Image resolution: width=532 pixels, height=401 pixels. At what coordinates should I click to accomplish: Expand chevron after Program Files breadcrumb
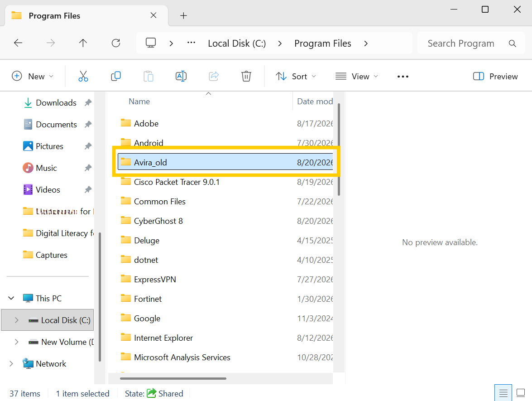366,43
